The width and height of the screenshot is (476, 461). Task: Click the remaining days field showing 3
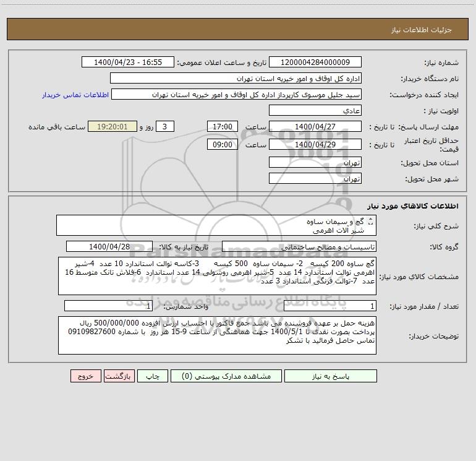click(x=165, y=126)
